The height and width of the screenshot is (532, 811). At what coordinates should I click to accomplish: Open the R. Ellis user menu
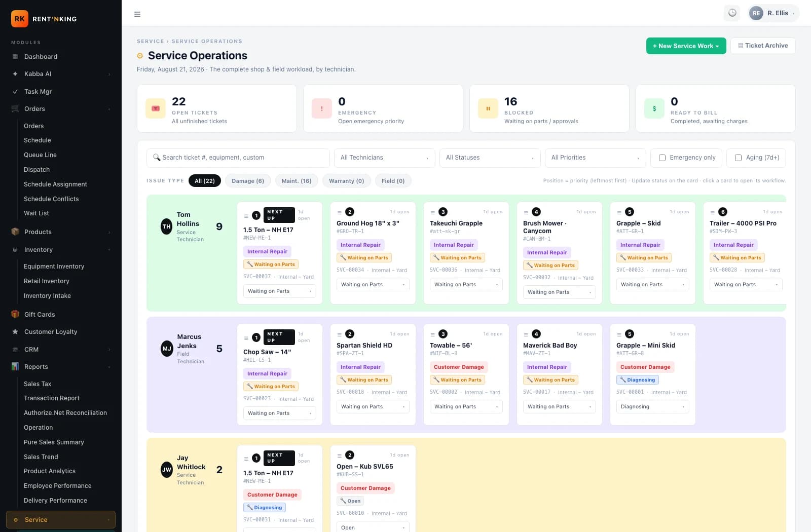[x=773, y=13]
